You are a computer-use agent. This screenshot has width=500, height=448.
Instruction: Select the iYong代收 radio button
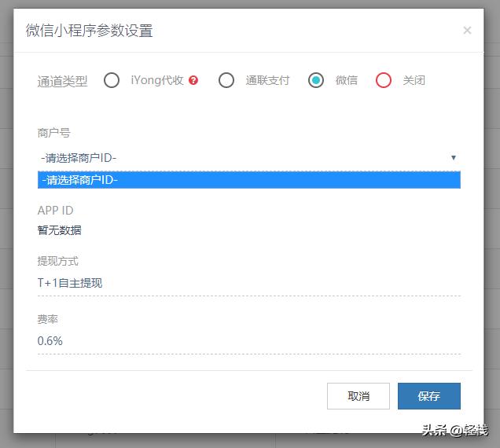point(112,80)
